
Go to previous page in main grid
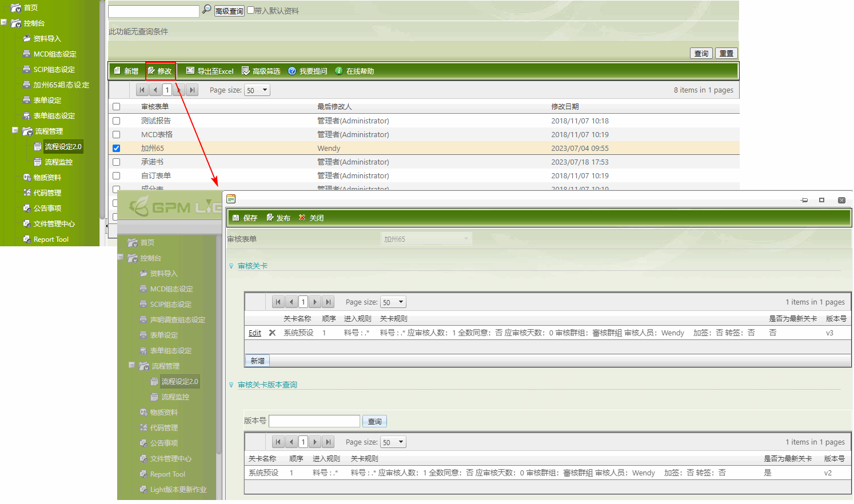tap(155, 90)
